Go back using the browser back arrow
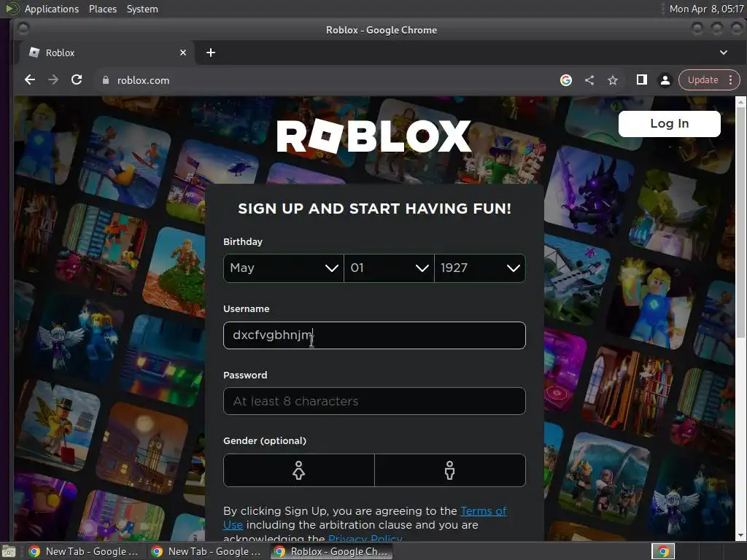The height and width of the screenshot is (560, 747). tap(30, 80)
